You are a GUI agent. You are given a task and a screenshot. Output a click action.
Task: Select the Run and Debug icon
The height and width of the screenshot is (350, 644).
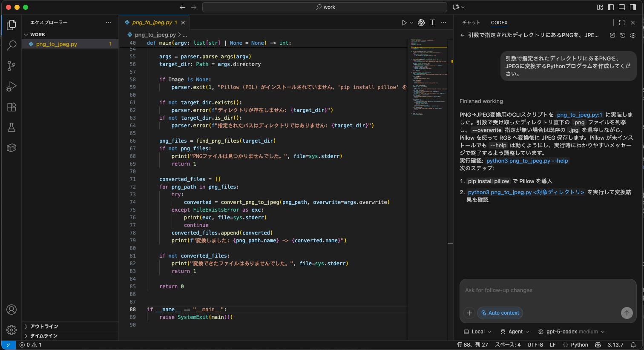[x=11, y=86]
